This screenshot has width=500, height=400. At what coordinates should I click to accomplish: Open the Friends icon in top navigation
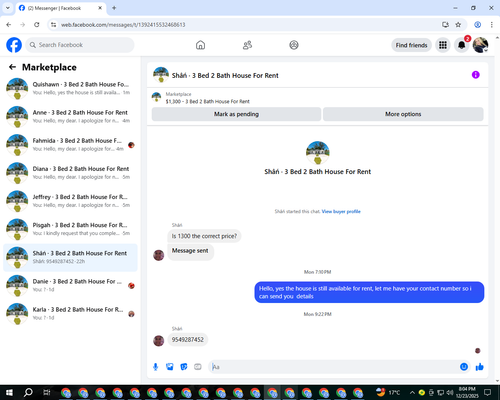[x=247, y=45]
